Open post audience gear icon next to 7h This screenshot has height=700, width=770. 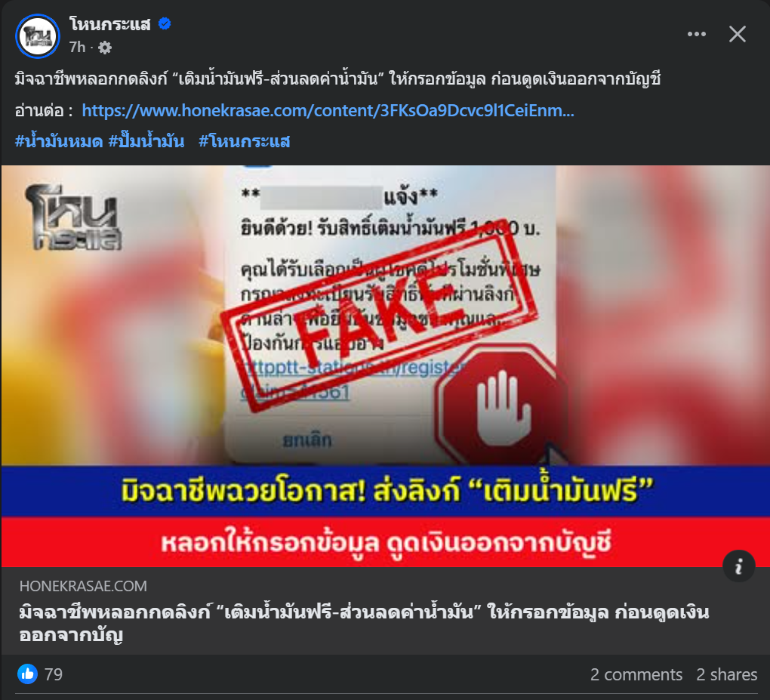pos(105,48)
